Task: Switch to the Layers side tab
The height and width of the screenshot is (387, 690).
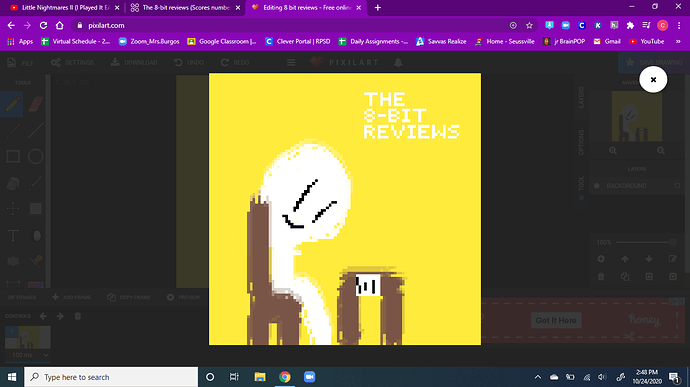Action: [581, 97]
